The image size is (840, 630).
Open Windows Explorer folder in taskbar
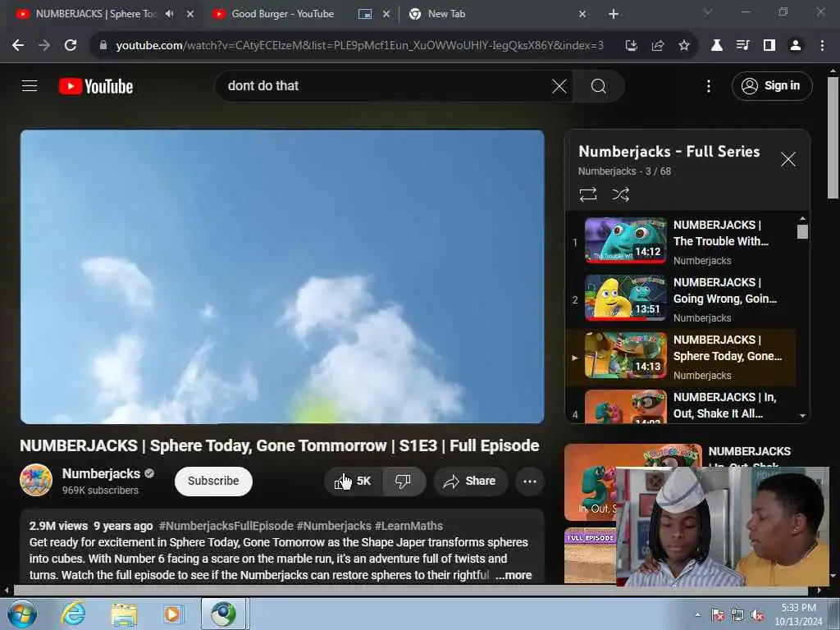124,614
